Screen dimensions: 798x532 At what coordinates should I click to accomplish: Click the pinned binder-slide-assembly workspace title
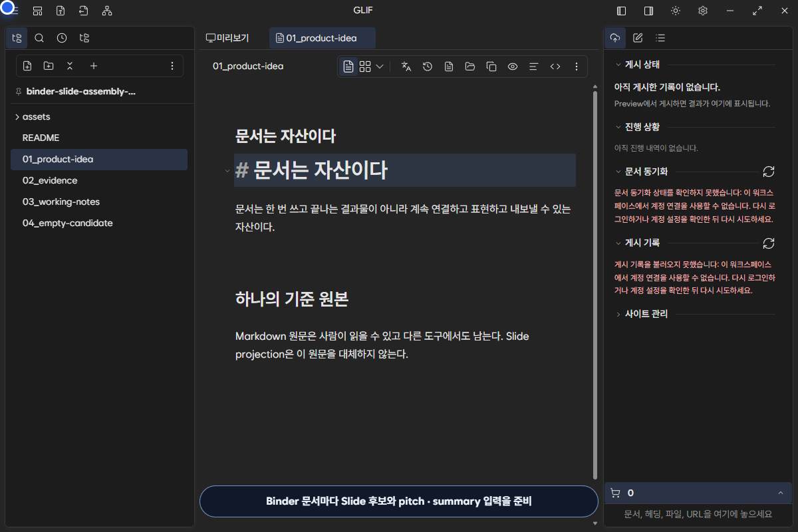tap(81, 91)
